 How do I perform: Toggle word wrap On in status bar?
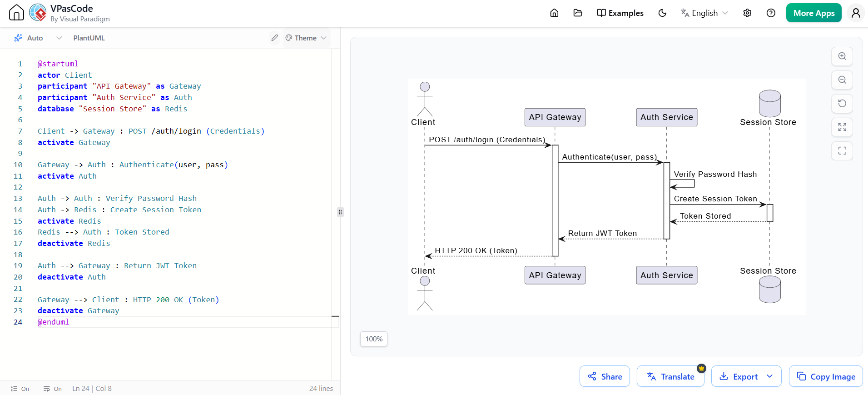click(53, 389)
